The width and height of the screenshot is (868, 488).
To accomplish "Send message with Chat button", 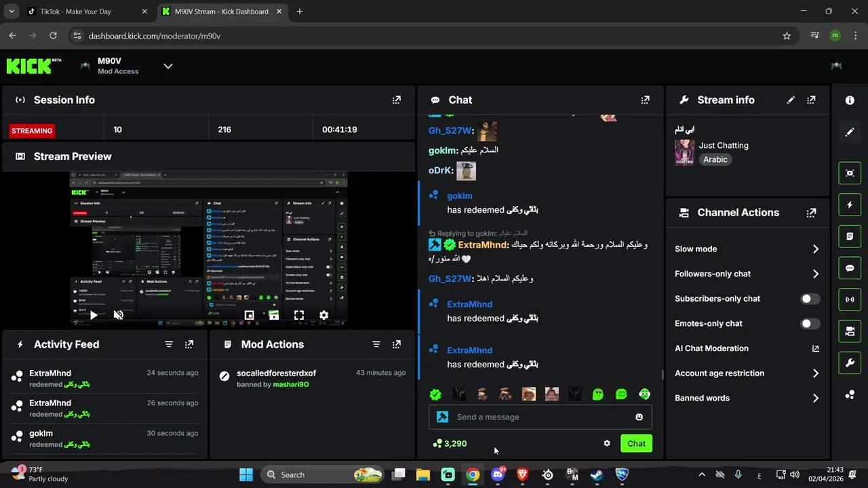I will (636, 443).
